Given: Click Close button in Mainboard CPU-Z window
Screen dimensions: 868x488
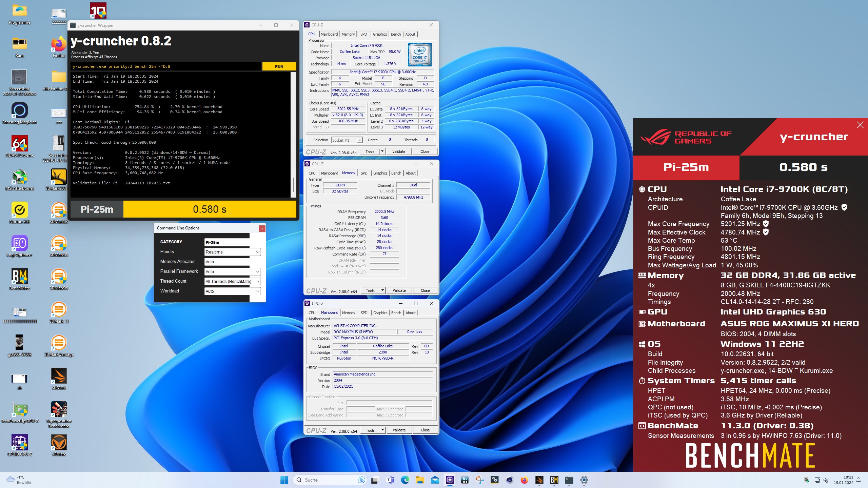Looking at the screenshot, I should 425,430.
